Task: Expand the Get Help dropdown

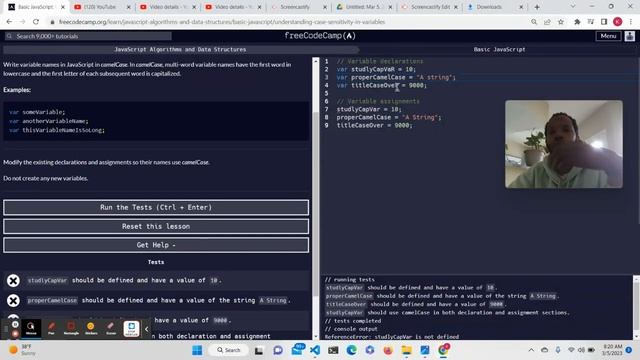Action: [x=156, y=245]
